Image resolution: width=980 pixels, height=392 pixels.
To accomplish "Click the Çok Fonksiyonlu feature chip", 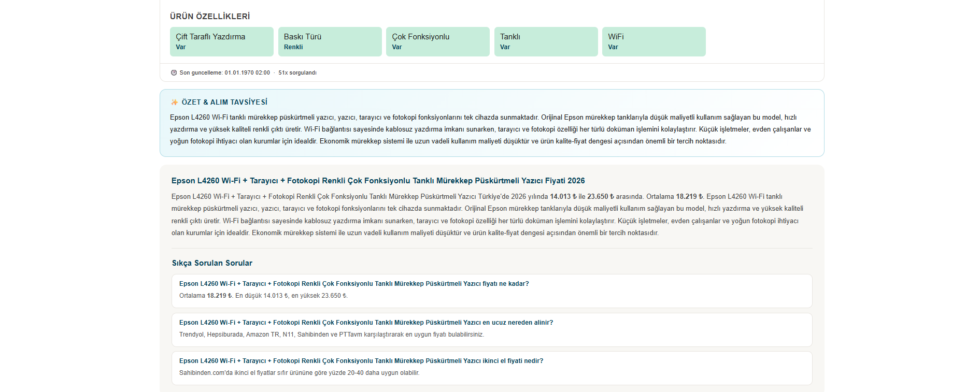I will [438, 41].
